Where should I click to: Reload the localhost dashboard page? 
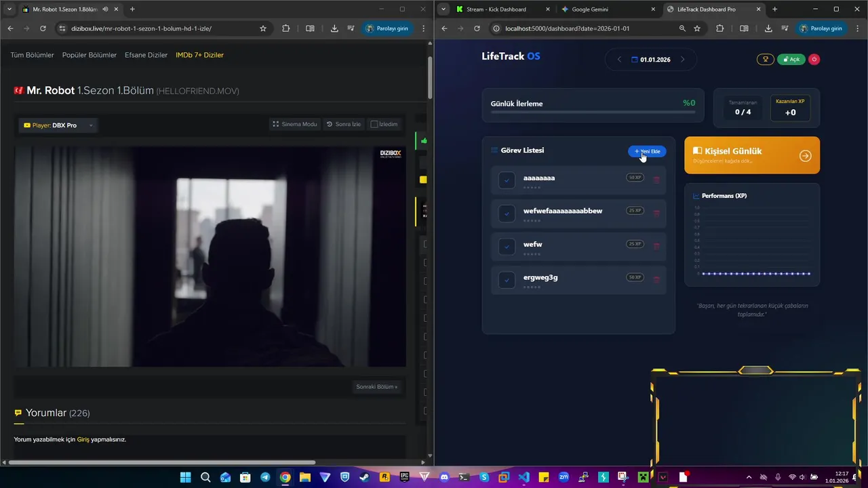[477, 28]
